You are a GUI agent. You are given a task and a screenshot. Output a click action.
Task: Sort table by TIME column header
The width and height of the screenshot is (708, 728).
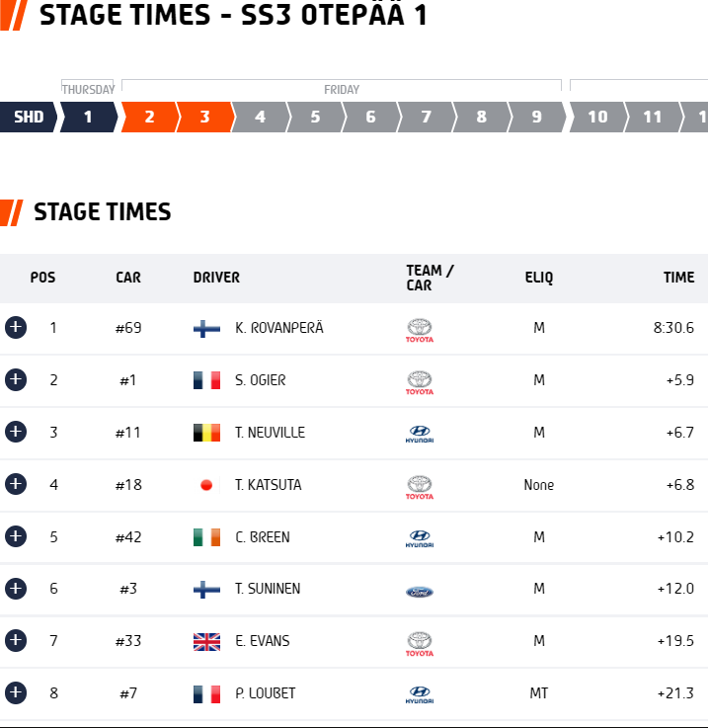[678, 278]
